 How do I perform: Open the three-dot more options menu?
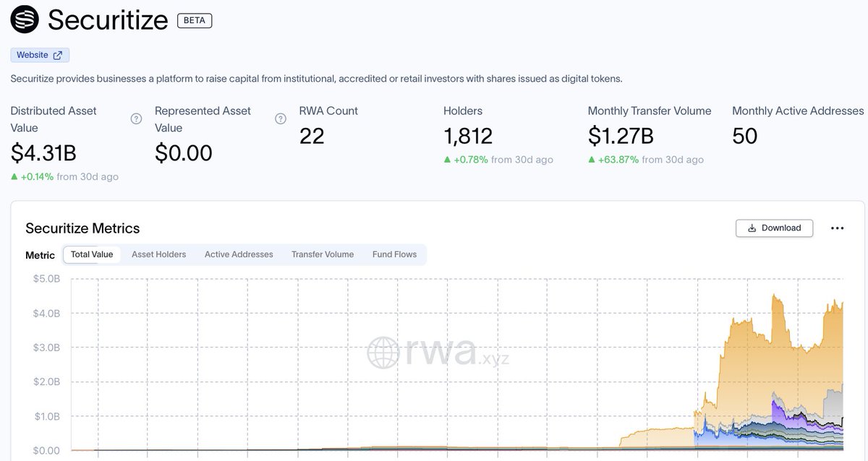[838, 228]
